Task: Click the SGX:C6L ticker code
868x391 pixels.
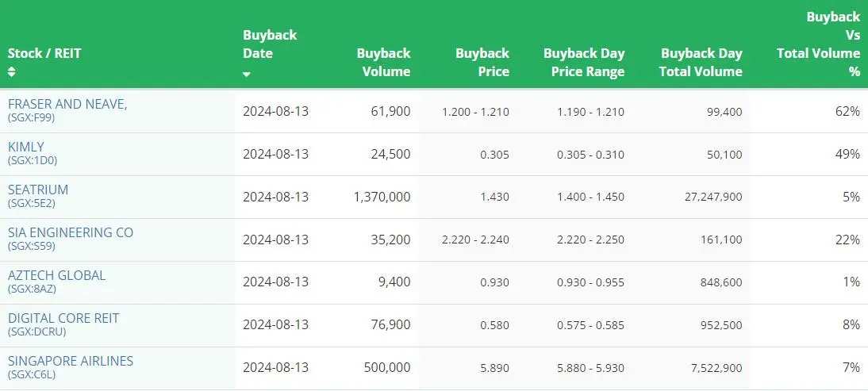Action: coord(32,374)
